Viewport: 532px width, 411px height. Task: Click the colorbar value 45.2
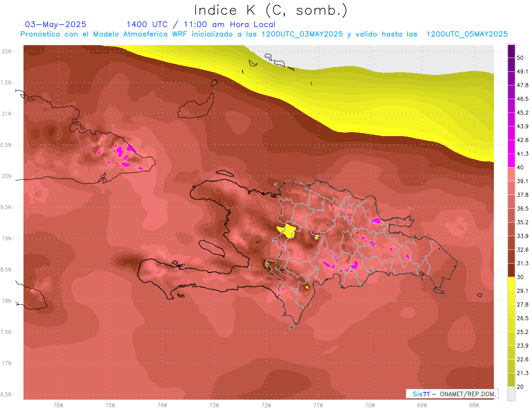point(523,113)
